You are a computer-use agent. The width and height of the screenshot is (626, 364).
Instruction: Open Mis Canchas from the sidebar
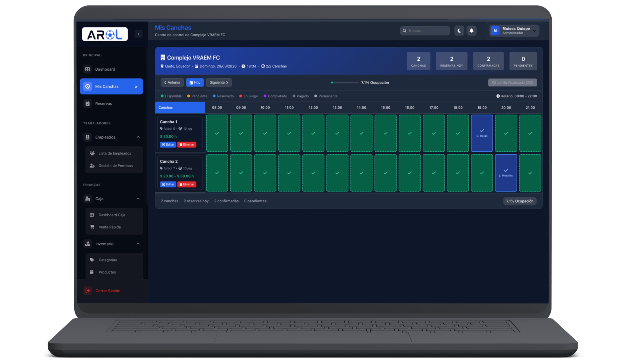click(107, 86)
